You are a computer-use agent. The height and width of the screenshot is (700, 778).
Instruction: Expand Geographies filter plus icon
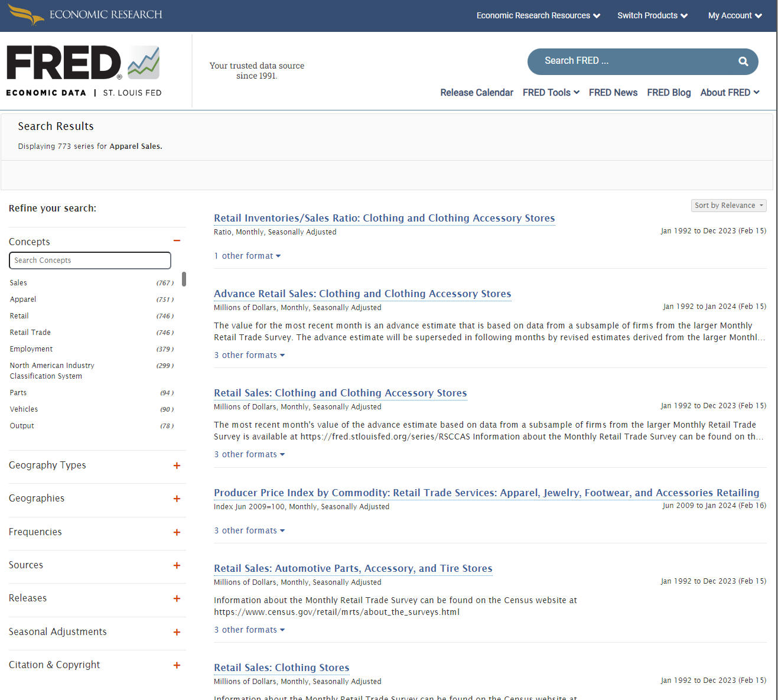[x=177, y=499]
